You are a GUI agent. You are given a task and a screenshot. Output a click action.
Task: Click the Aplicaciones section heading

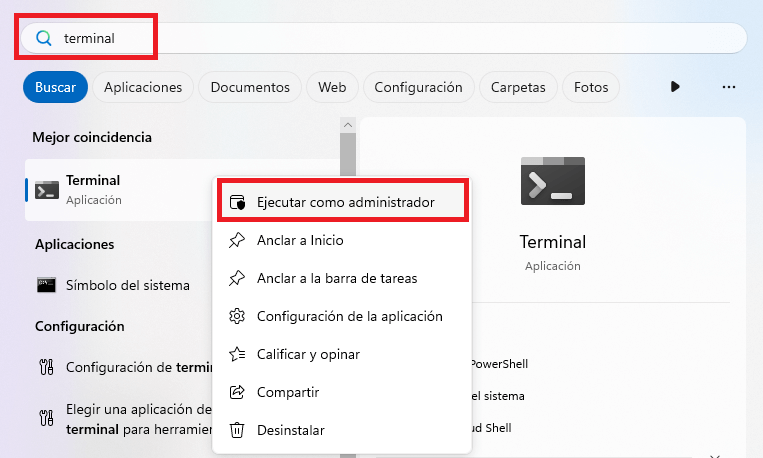(74, 244)
